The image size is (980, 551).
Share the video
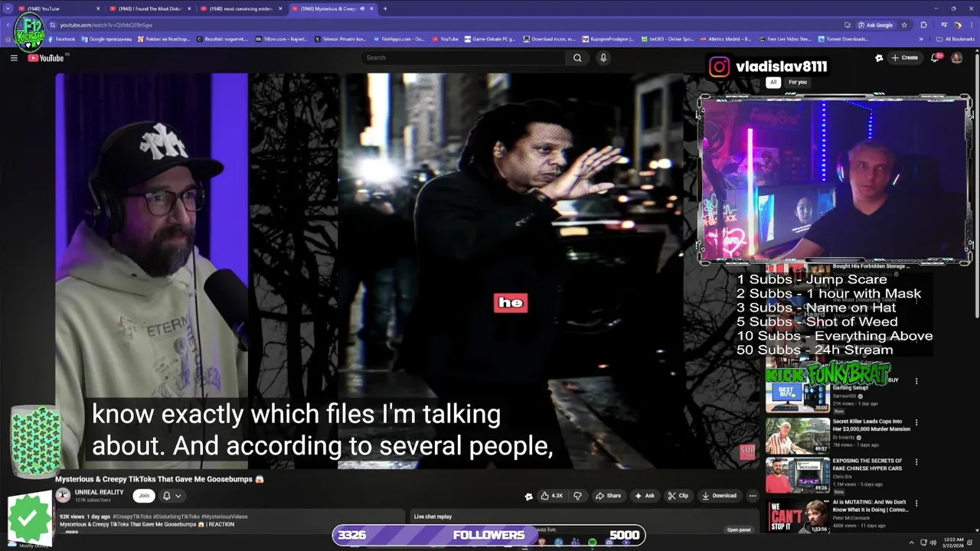pyautogui.click(x=609, y=495)
